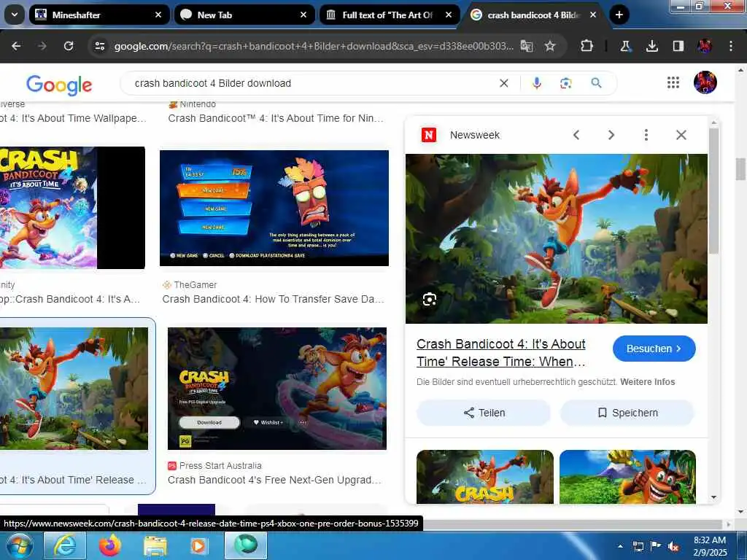747x560 pixels.
Task: Open the tab search dropdown arrow
Action: [15, 15]
